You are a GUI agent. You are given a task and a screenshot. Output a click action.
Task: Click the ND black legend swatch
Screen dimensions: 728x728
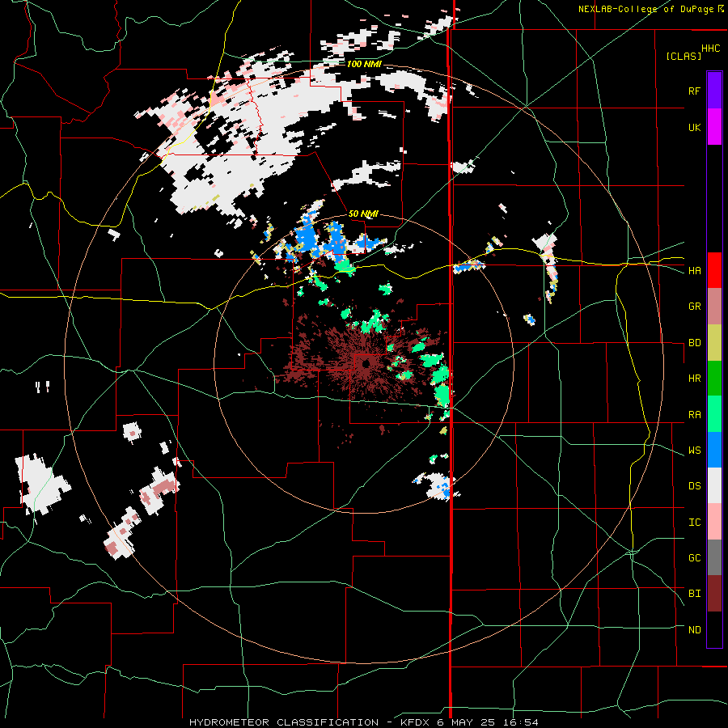pyautogui.click(x=714, y=629)
